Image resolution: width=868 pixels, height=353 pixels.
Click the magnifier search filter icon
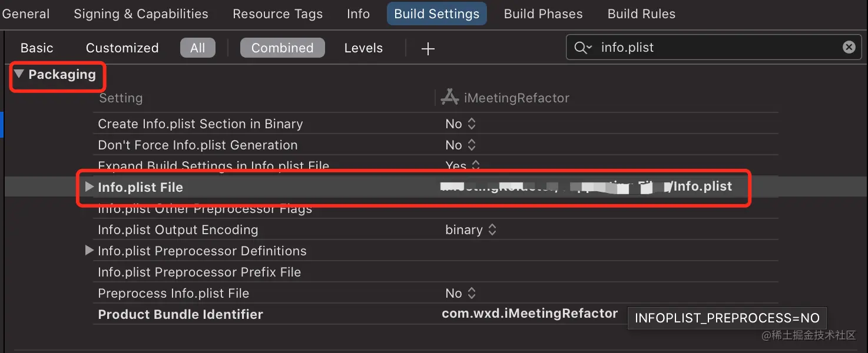coord(582,48)
